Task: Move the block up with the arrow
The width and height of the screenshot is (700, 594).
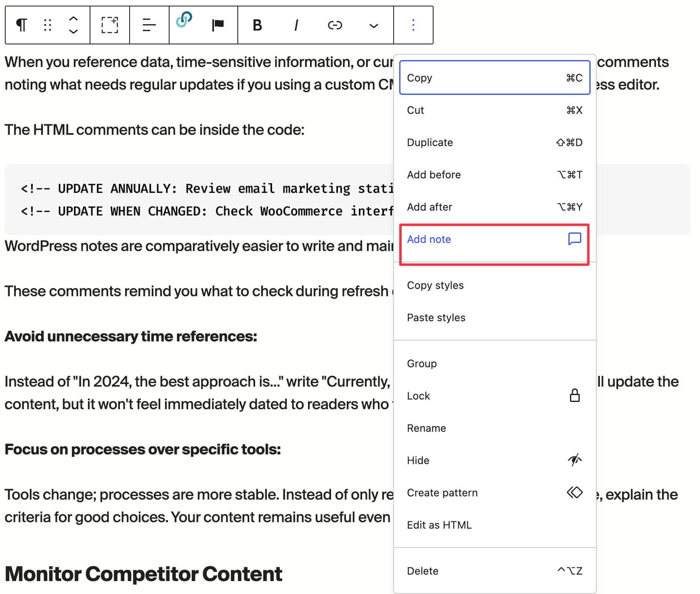Action: pyautogui.click(x=73, y=18)
